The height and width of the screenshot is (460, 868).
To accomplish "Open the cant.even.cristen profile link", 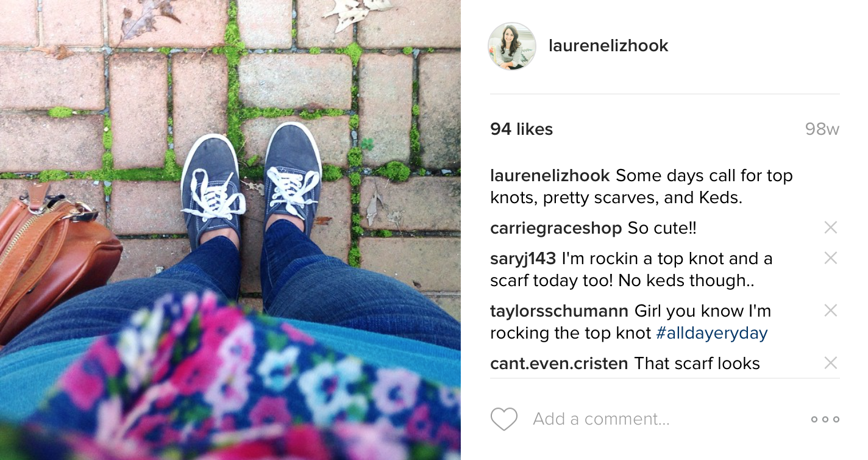I will (559, 364).
